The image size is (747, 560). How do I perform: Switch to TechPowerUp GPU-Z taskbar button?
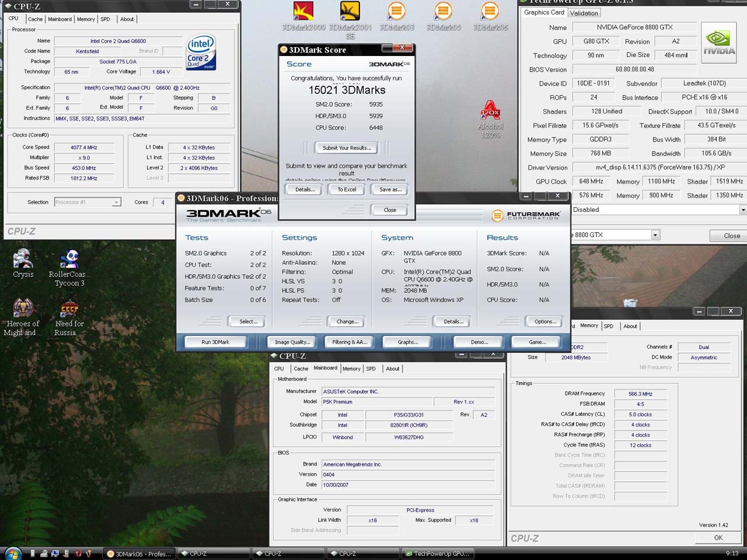tap(438, 554)
